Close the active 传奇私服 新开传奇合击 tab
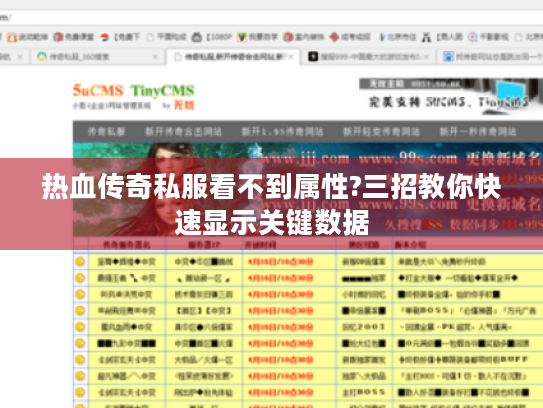Image resolution: width=543 pixels, height=408 pixels. 291,56
